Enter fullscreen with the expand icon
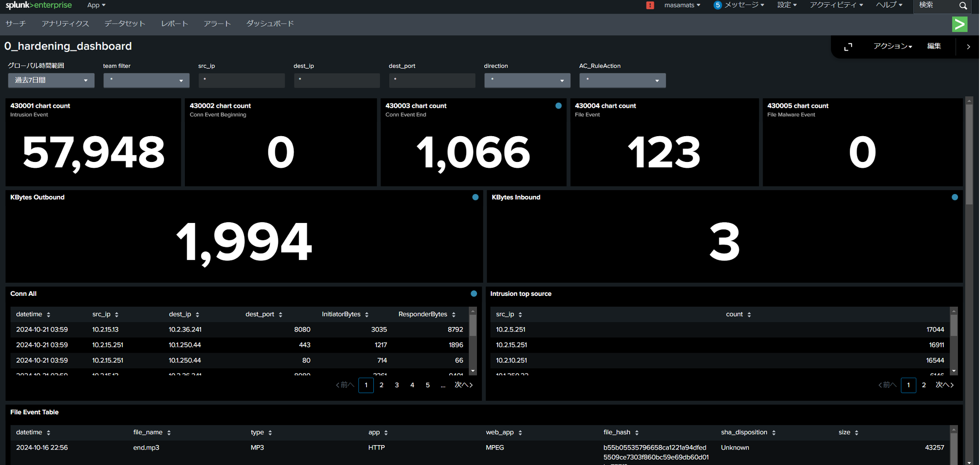This screenshot has width=980, height=465. point(848,46)
